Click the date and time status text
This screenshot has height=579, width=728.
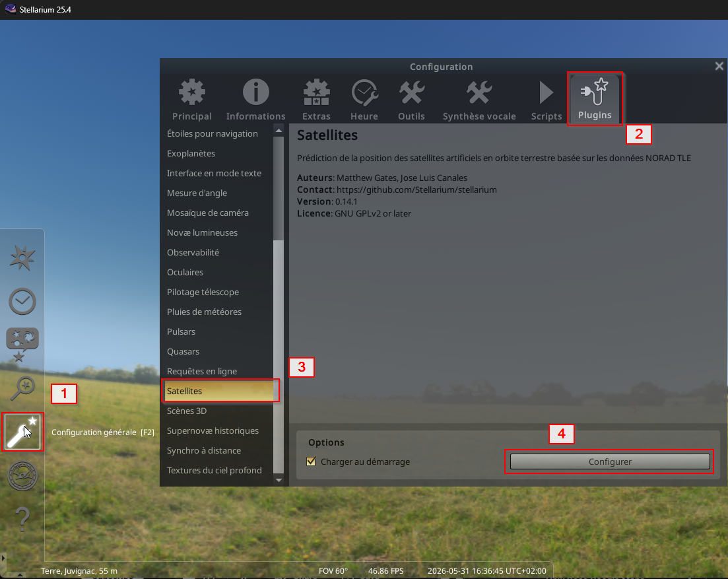(x=486, y=570)
